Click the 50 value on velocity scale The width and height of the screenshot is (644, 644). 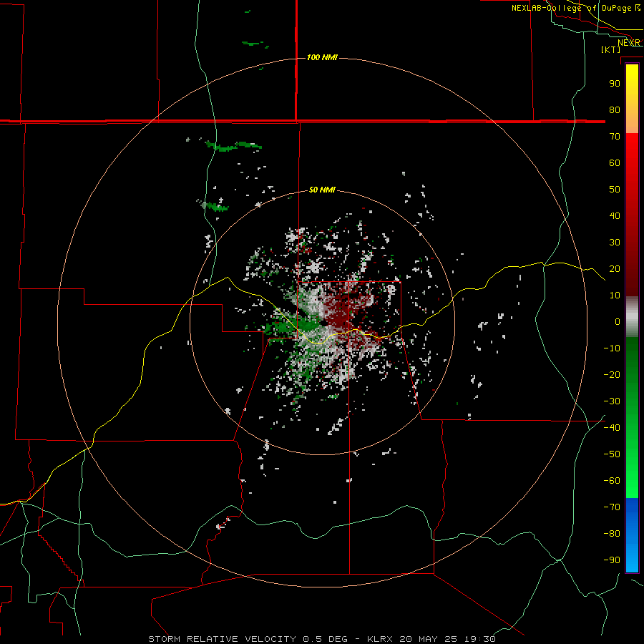coord(615,190)
